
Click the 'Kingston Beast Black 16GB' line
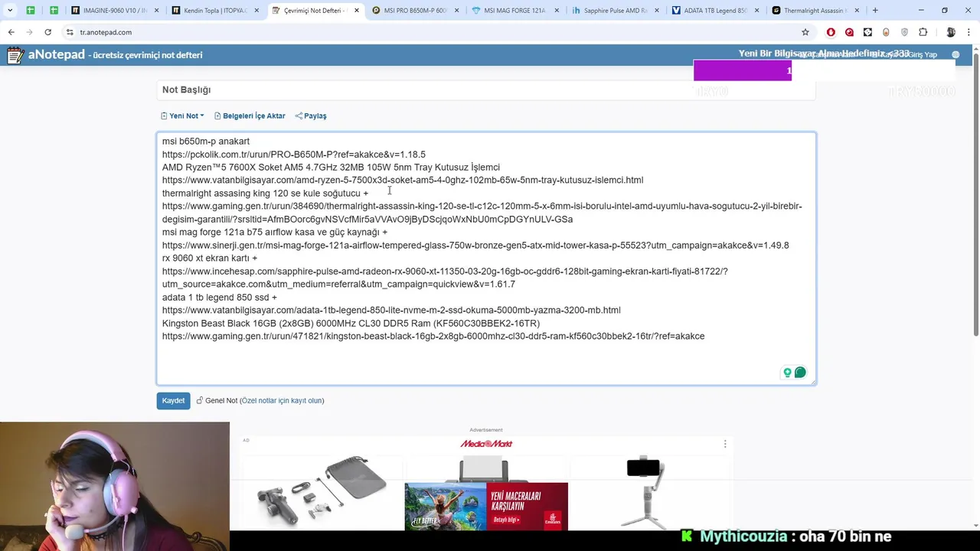(351, 323)
